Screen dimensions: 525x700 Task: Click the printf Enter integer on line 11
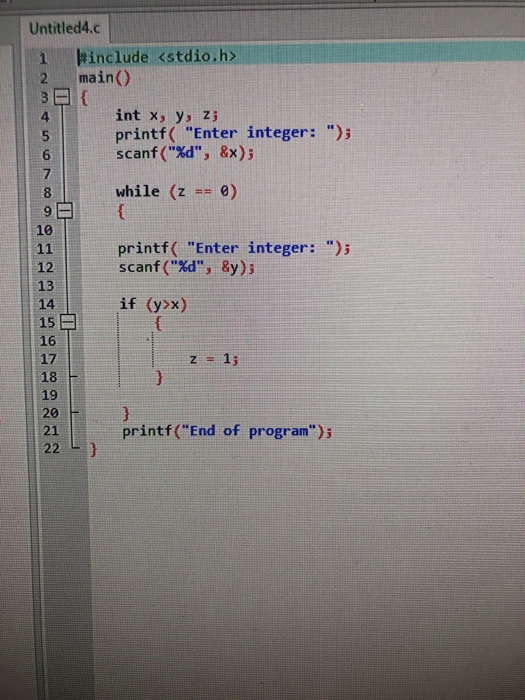coord(234,248)
